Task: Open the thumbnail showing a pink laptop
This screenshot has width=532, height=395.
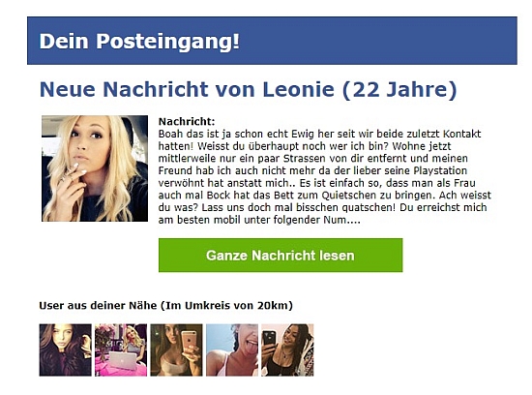Action: point(121,349)
